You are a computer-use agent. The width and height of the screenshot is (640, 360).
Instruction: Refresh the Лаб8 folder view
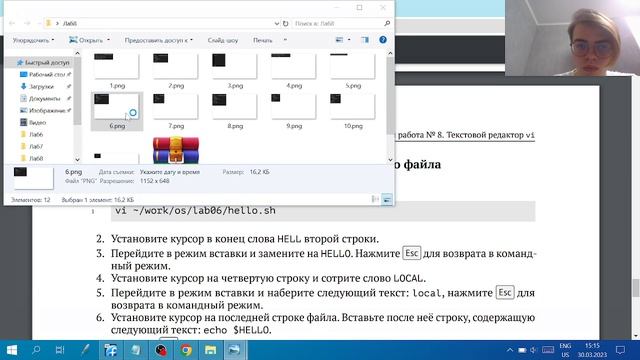click(x=286, y=24)
